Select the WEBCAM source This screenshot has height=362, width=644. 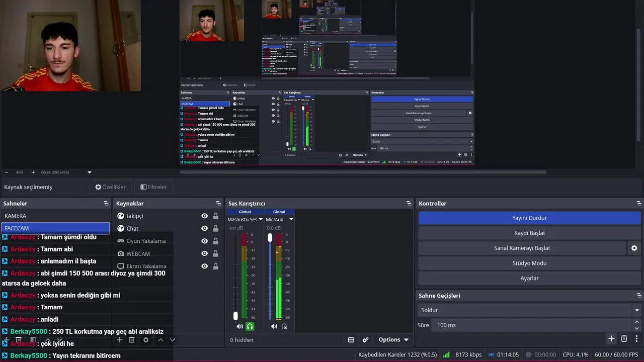(138, 253)
